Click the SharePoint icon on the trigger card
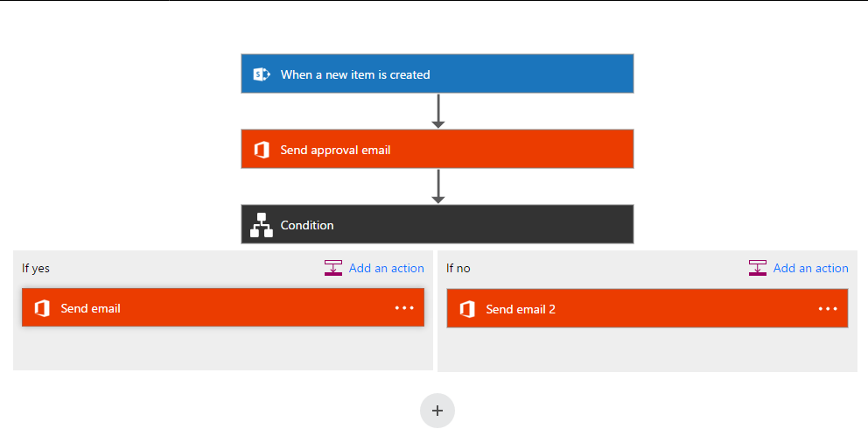The image size is (868, 429). click(262, 74)
